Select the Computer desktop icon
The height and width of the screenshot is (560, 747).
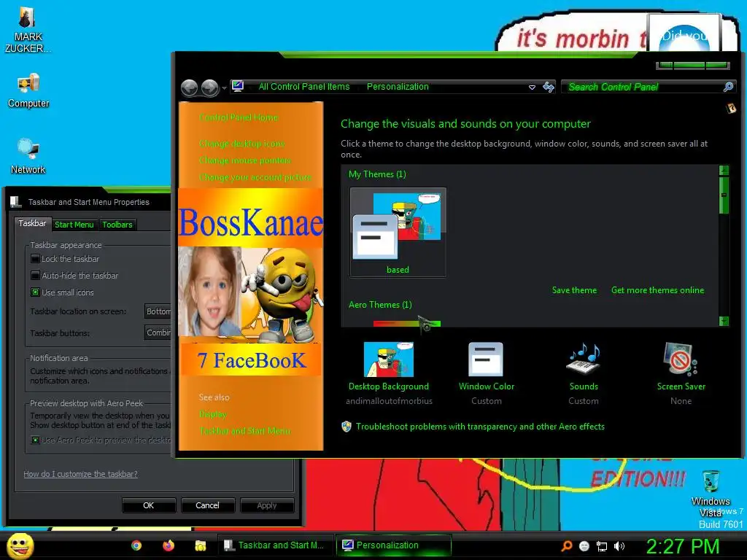(28, 90)
